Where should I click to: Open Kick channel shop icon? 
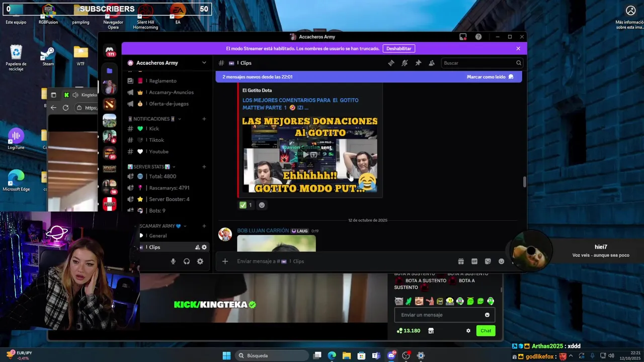tap(431, 331)
